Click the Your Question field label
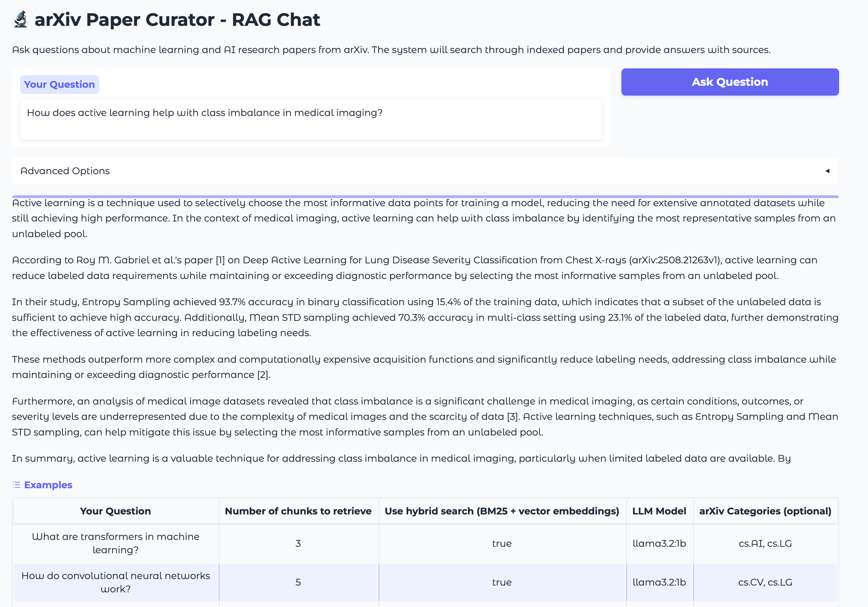 point(60,84)
